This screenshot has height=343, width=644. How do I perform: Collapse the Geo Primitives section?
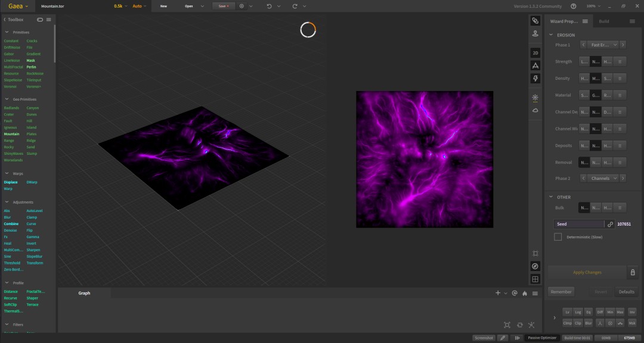(7, 99)
